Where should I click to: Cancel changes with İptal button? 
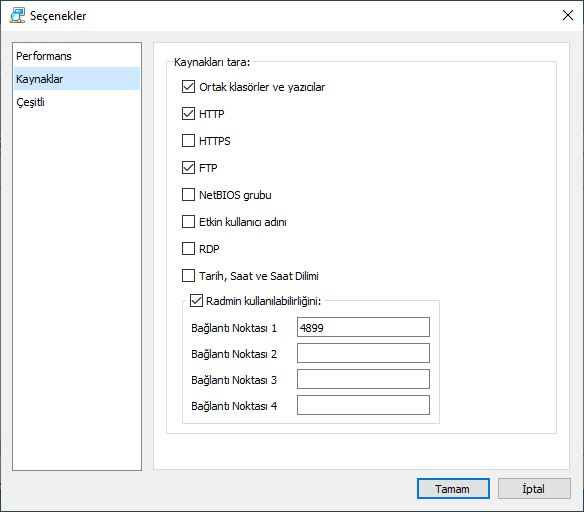pyautogui.click(x=534, y=489)
